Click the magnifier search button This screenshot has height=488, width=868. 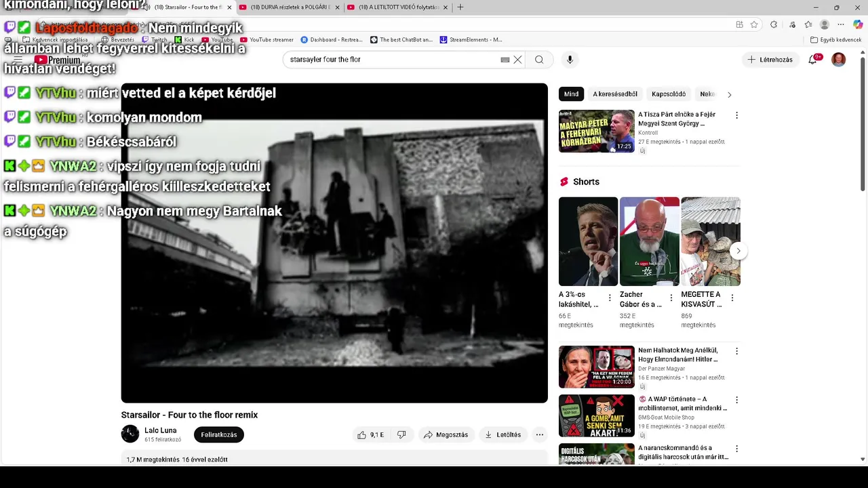click(539, 60)
